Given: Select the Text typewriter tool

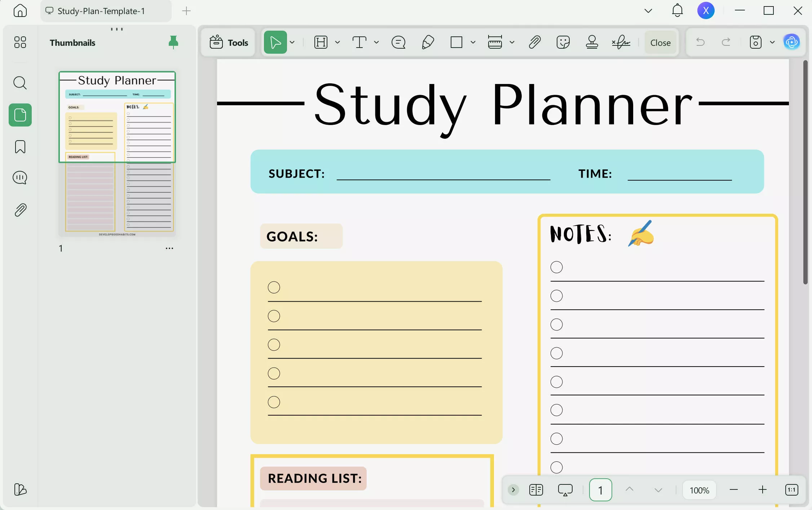Looking at the screenshot, I should point(359,42).
